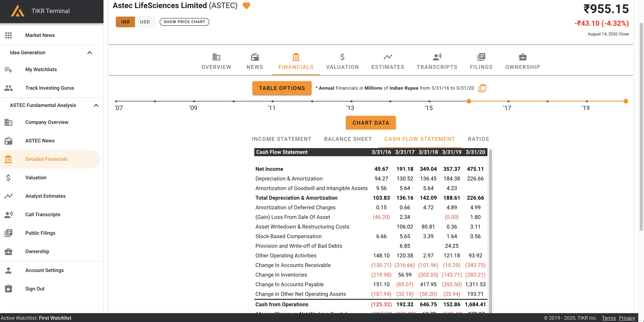Click the Stock-Based Compensation row label
Image resolution: width=644 pixels, height=322 pixels.
coord(288,236)
